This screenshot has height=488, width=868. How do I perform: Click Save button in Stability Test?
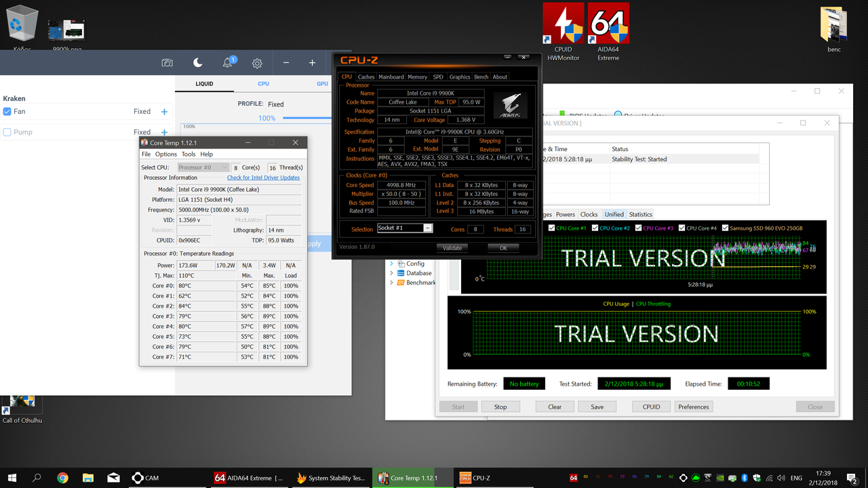(597, 407)
